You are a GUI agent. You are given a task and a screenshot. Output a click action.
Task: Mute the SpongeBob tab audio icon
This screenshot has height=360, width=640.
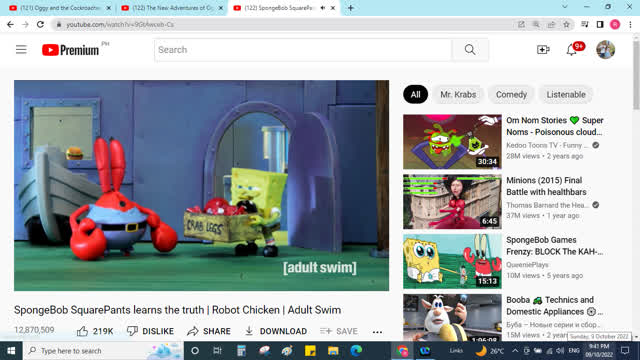(322, 8)
